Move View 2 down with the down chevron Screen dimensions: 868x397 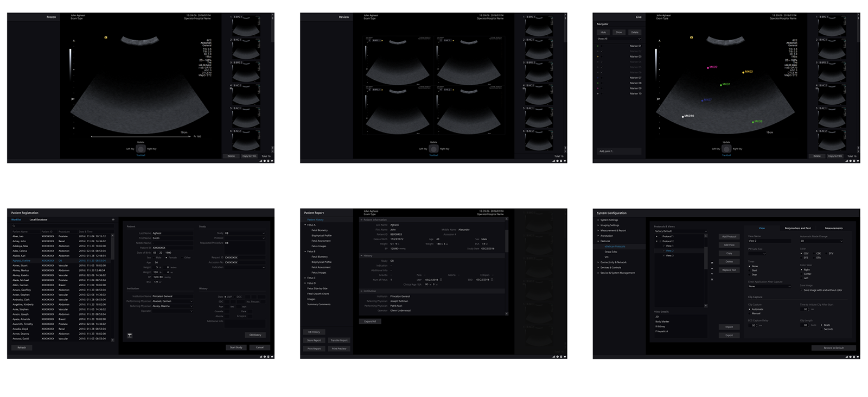712,274
